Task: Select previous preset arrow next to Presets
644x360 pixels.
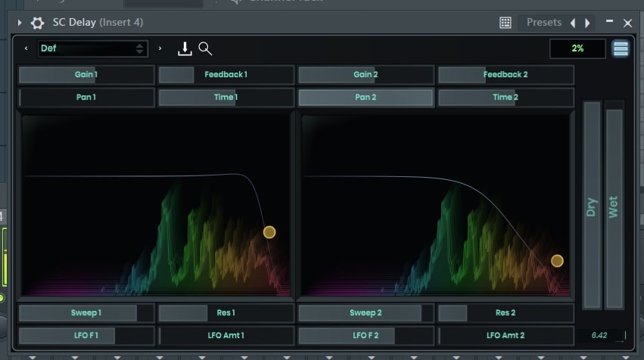Action: coord(573,23)
